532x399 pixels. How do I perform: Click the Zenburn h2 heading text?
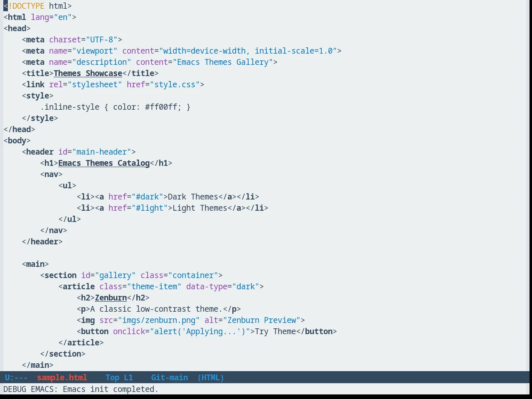(x=111, y=298)
